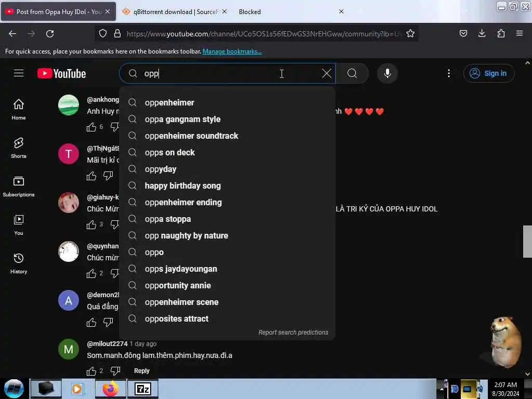Pick the oppa stoppa suggestion
The image size is (532, 399).
point(228,219)
